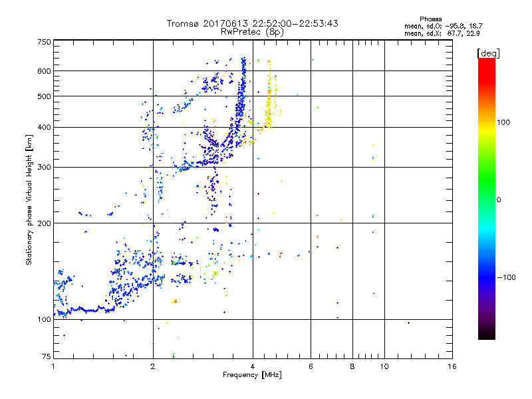Click the y-axis label "Stationary phase Virtual Height [km]"

tap(29, 199)
